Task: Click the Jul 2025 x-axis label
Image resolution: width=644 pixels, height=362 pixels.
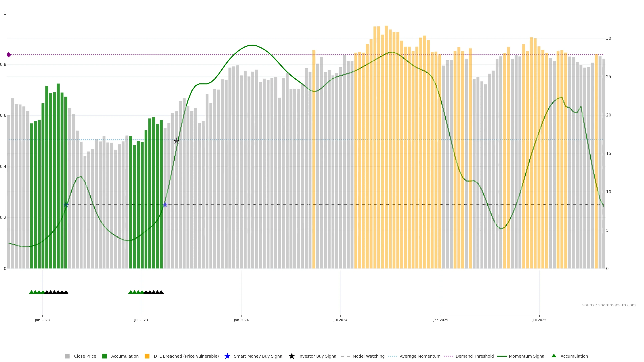Action: (x=539, y=320)
